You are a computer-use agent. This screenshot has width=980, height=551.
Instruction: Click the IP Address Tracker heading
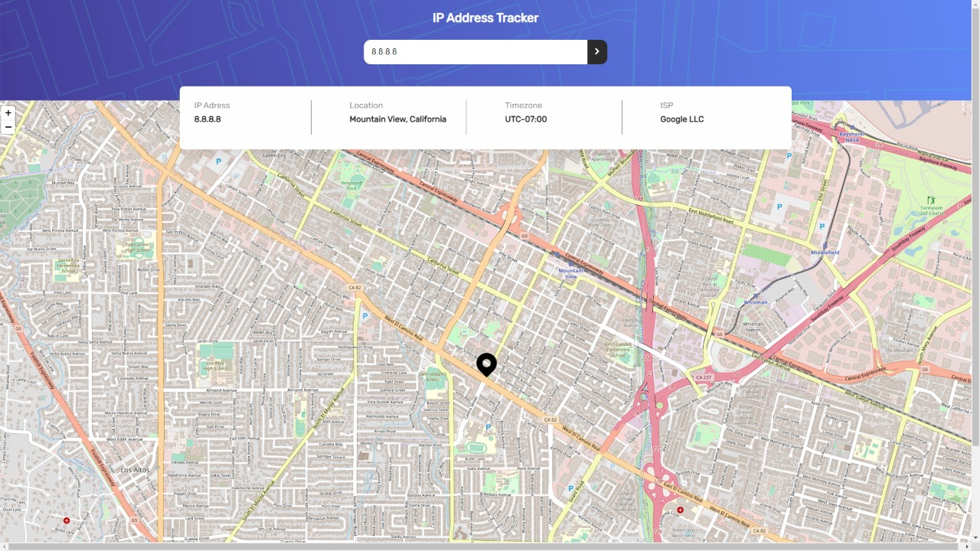click(x=485, y=18)
